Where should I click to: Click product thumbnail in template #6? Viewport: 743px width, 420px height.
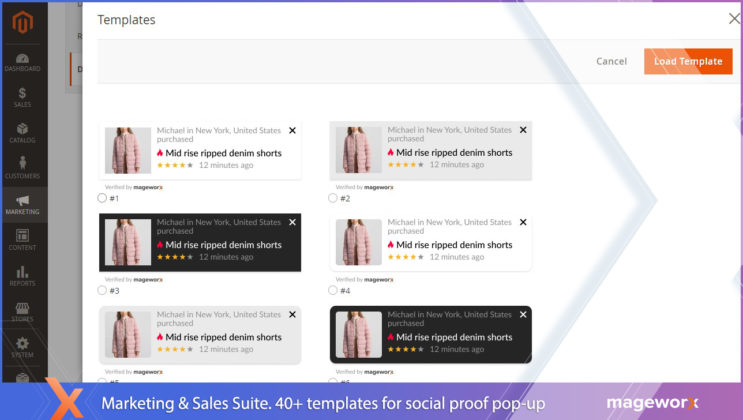pyautogui.click(x=359, y=335)
